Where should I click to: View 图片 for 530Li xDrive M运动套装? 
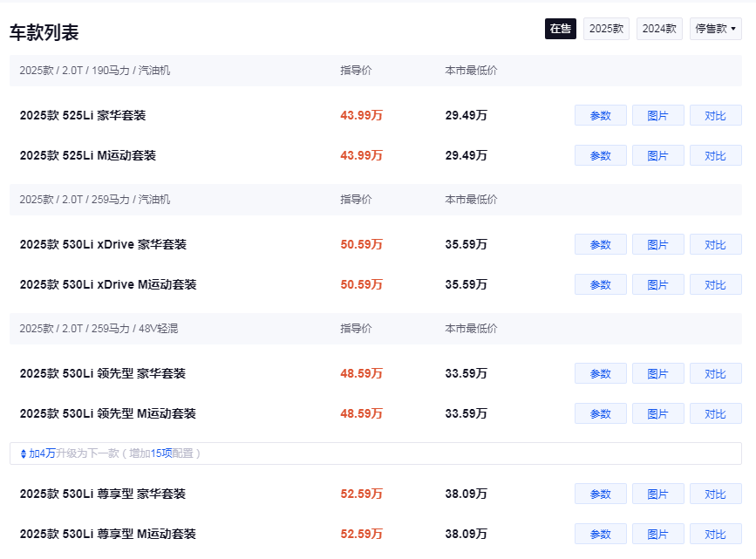pyautogui.click(x=657, y=284)
